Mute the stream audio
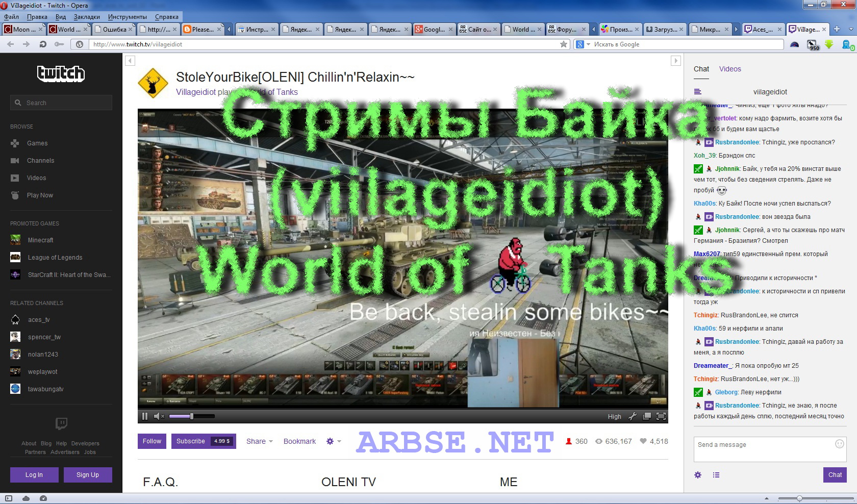The image size is (857, 504). click(159, 416)
